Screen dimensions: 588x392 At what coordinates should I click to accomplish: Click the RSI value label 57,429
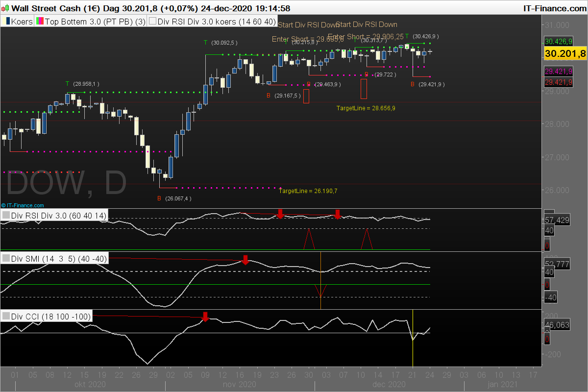click(557, 220)
